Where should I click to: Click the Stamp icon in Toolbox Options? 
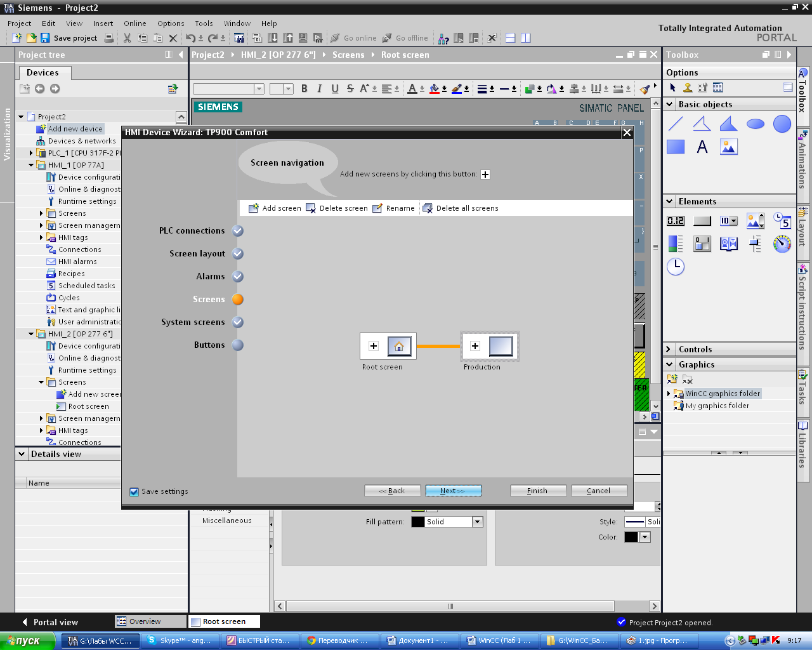click(x=687, y=88)
